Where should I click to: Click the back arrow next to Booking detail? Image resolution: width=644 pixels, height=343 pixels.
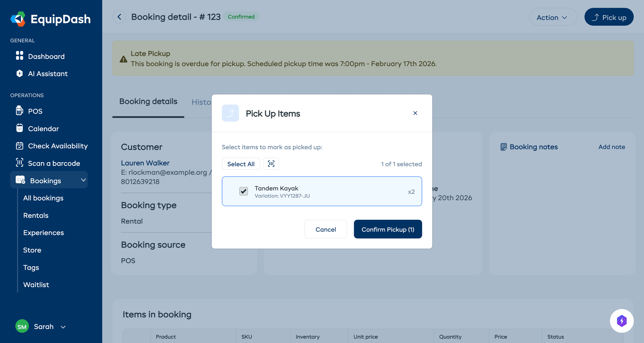pos(119,17)
